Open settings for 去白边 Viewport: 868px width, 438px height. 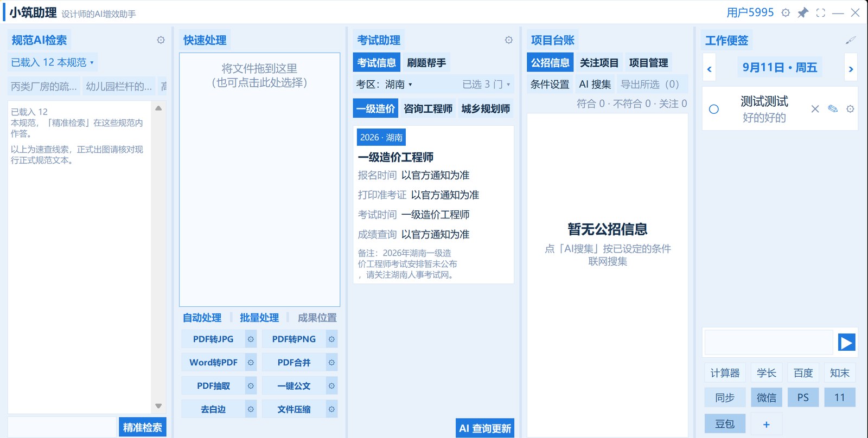251,409
